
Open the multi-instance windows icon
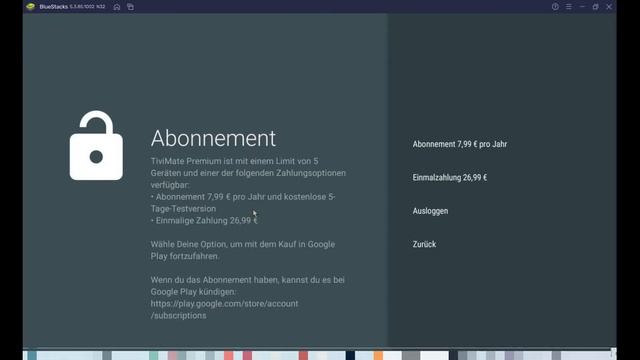click(130, 7)
